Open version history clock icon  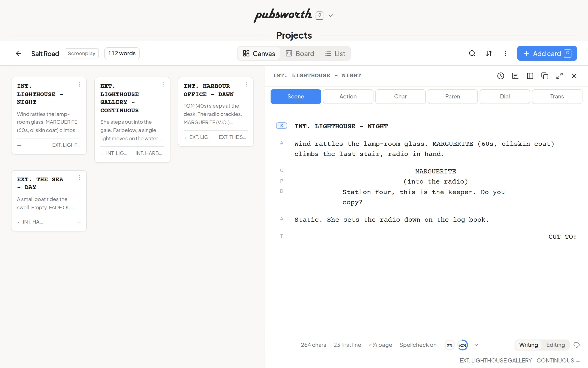500,76
